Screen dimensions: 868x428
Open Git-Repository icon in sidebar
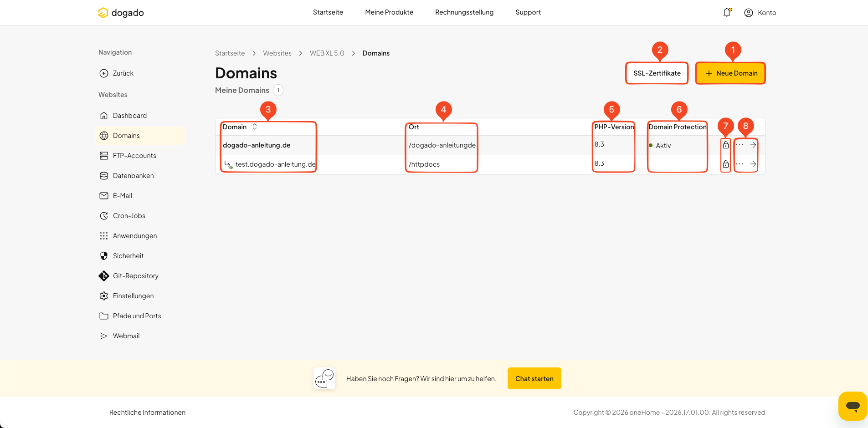click(104, 276)
